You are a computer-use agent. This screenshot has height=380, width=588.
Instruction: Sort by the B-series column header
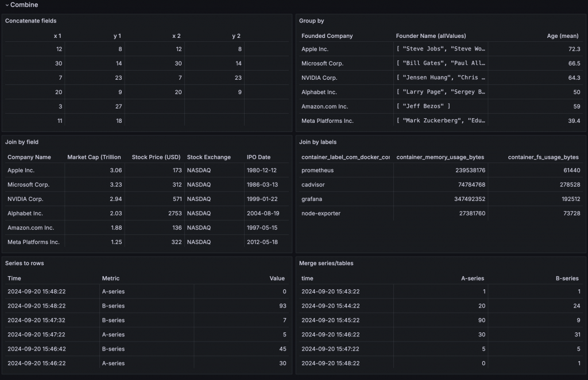coord(567,278)
